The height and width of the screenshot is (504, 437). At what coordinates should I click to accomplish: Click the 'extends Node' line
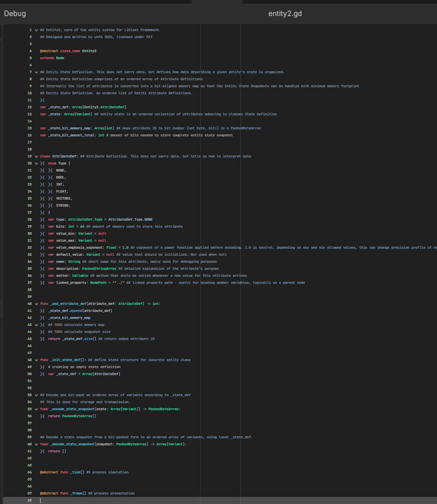click(x=52, y=58)
